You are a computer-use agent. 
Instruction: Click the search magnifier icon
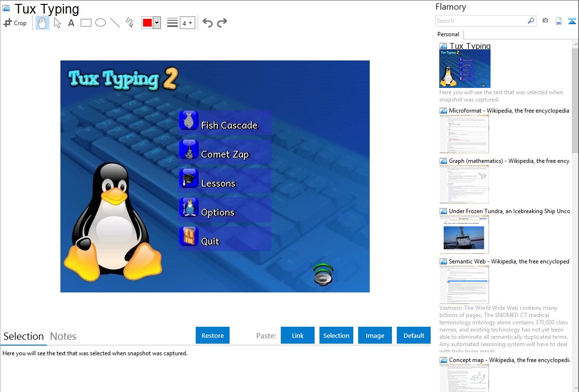click(x=531, y=21)
